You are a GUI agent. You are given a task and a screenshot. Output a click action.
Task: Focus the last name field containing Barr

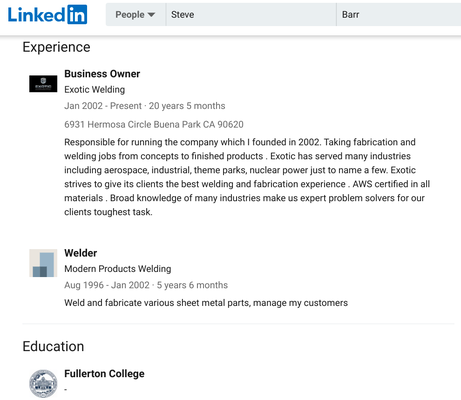pyautogui.click(x=399, y=15)
